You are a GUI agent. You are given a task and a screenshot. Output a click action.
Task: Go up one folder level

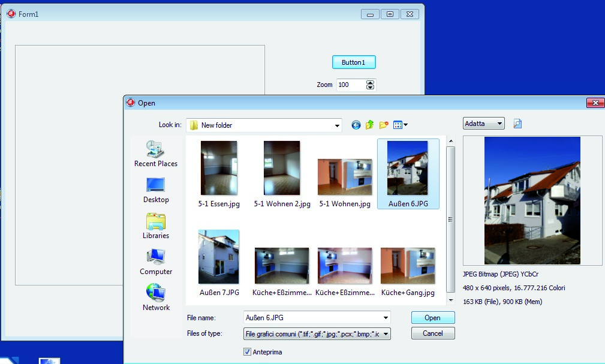point(369,125)
